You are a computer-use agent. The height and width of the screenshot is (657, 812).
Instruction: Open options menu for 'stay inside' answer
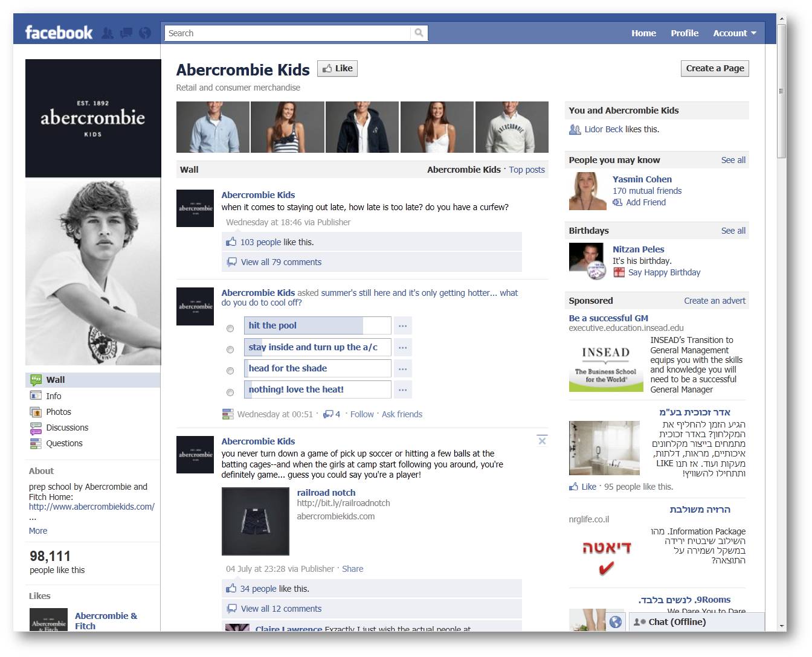click(403, 347)
